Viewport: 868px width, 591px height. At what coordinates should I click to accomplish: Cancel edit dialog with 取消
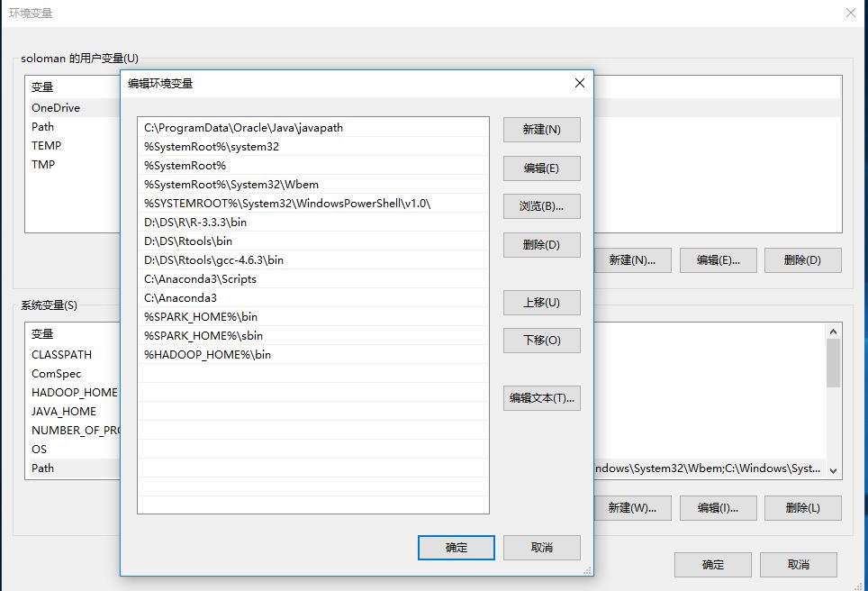(x=541, y=548)
